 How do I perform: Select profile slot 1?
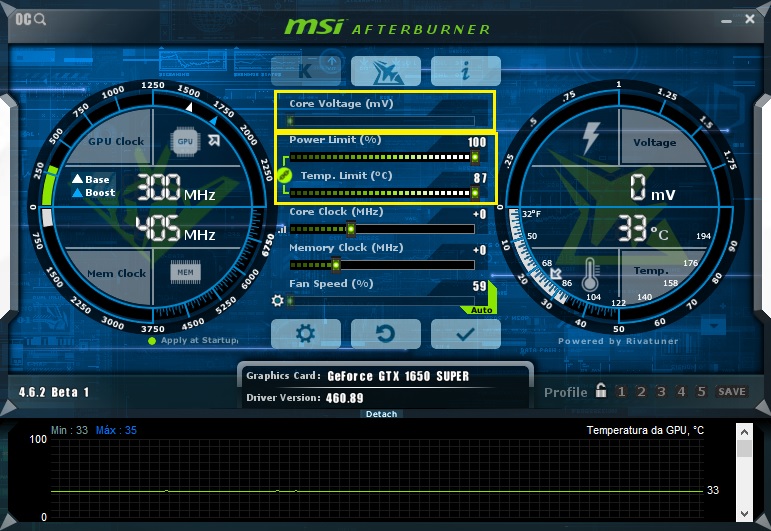click(622, 391)
